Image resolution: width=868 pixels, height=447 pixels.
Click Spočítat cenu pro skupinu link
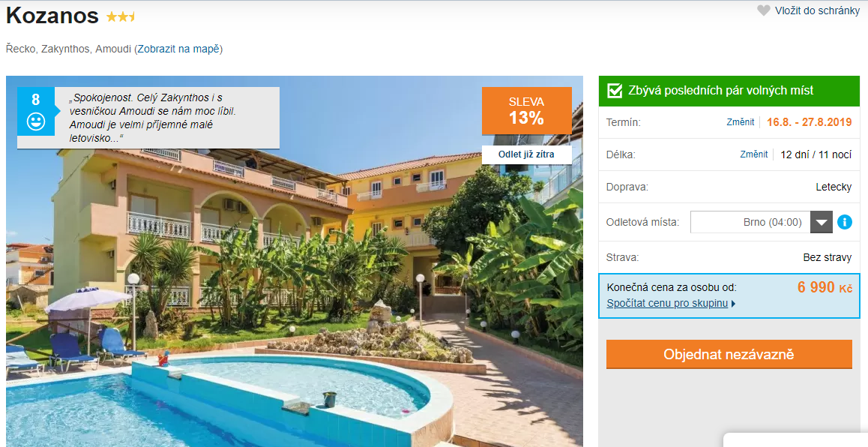pyautogui.click(x=667, y=304)
